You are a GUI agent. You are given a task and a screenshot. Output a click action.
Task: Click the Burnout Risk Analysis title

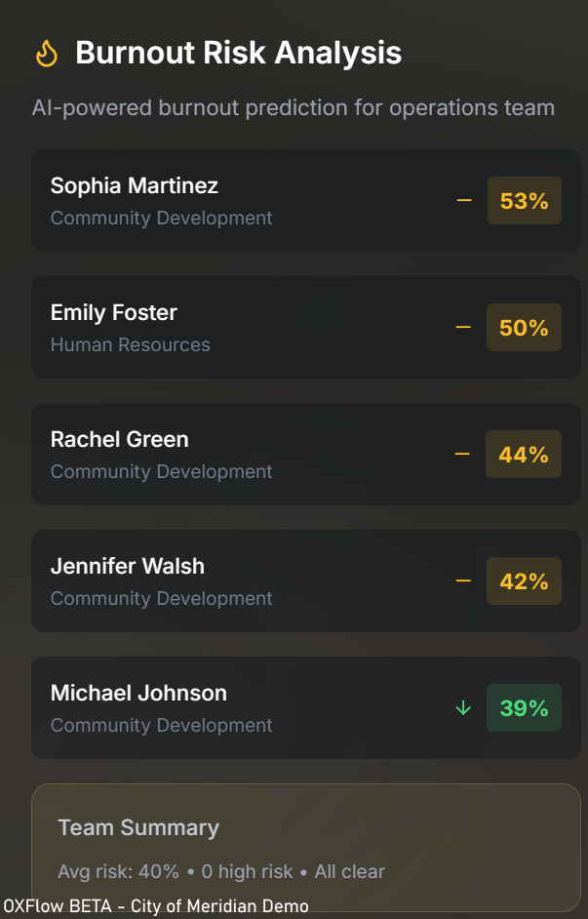[x=239, y=53]
